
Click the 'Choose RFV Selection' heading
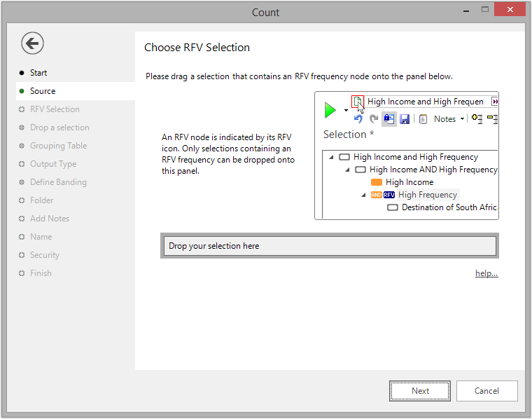(197, 48)
